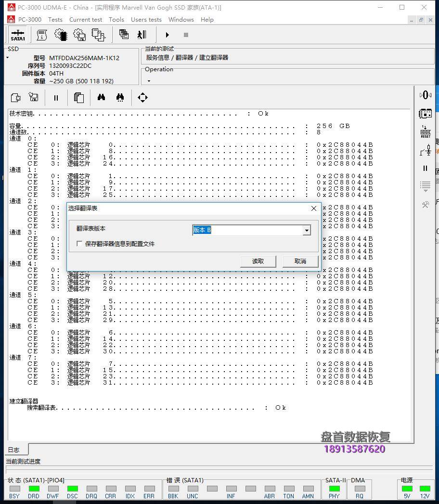The width and height of the screenshot is (439, 504).
Task: Click the 读取 button in dialog
Action: 258,261
